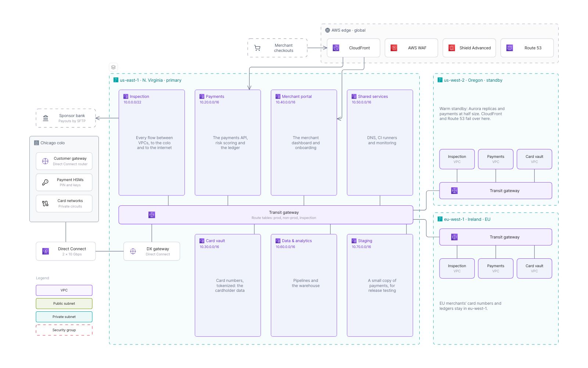
Task: Click the us-west-2 region flag icon
Action: click(x=440, y=80)
